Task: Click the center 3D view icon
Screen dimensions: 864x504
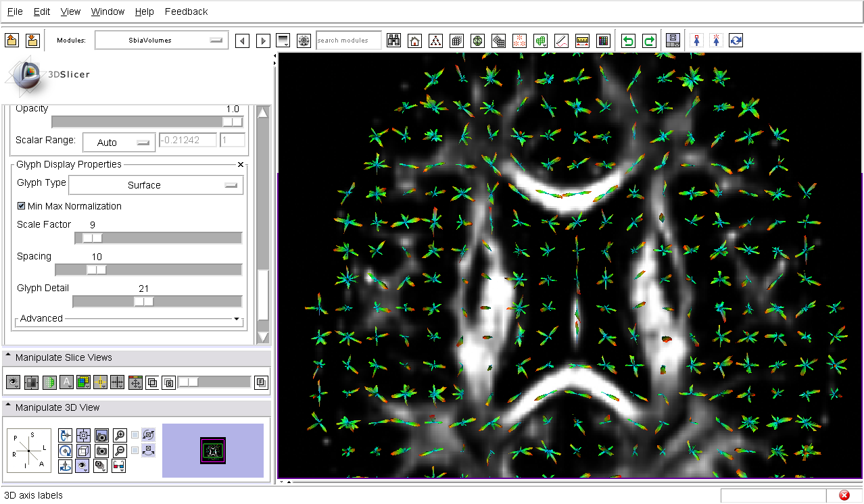Action: pyautogui.click(x=84, y=436)
